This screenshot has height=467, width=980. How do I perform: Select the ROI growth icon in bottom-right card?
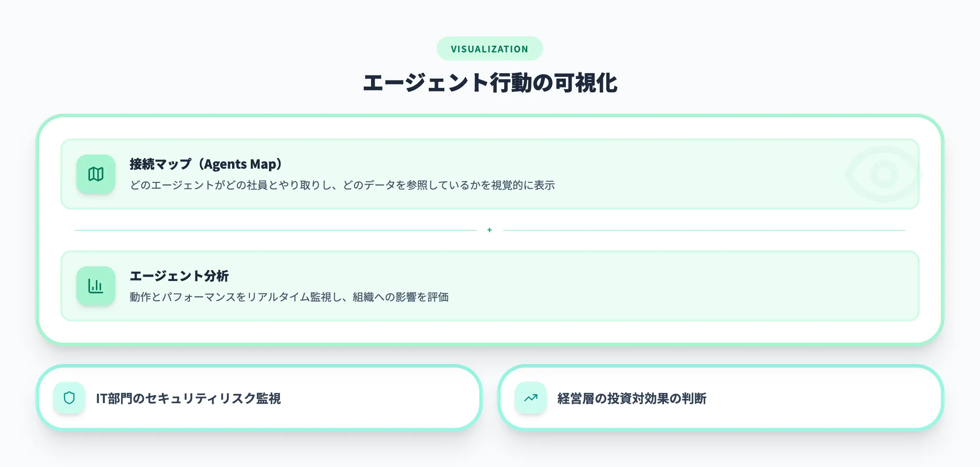click(x=530, y=398)
